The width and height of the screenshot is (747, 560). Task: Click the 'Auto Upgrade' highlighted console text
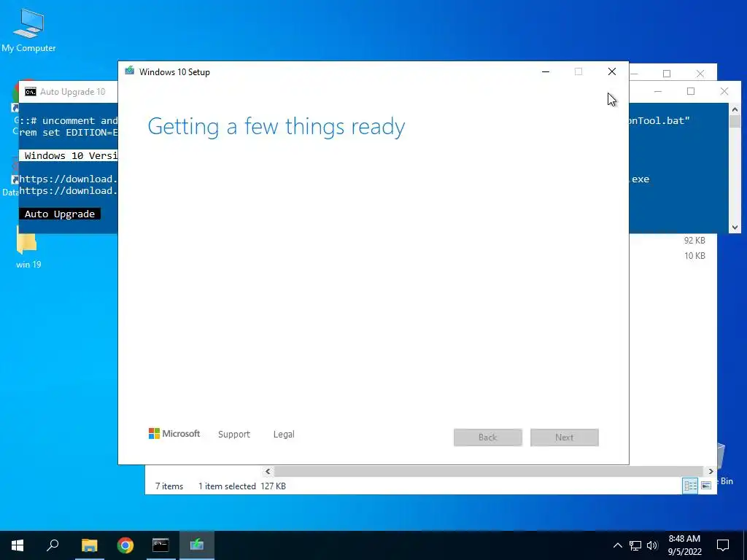point(60,214)
